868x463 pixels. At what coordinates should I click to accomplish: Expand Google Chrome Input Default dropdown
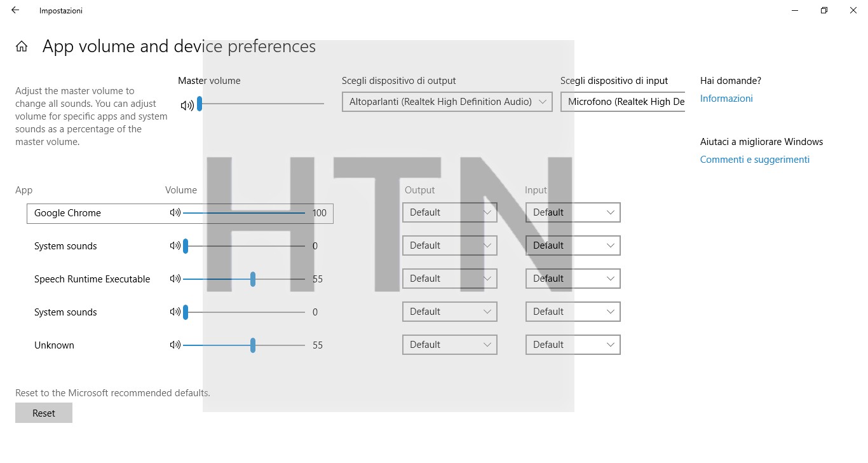pyautogui.click(x=573, y=212)
